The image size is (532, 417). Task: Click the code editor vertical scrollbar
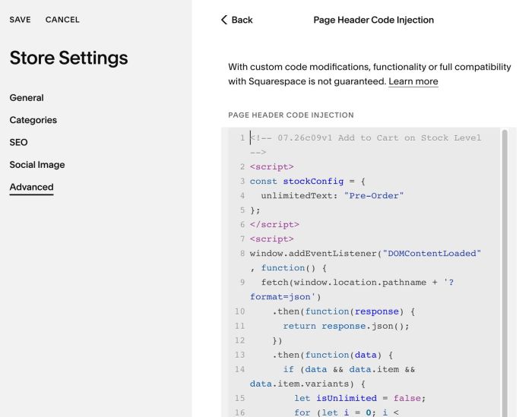(505, 273)
